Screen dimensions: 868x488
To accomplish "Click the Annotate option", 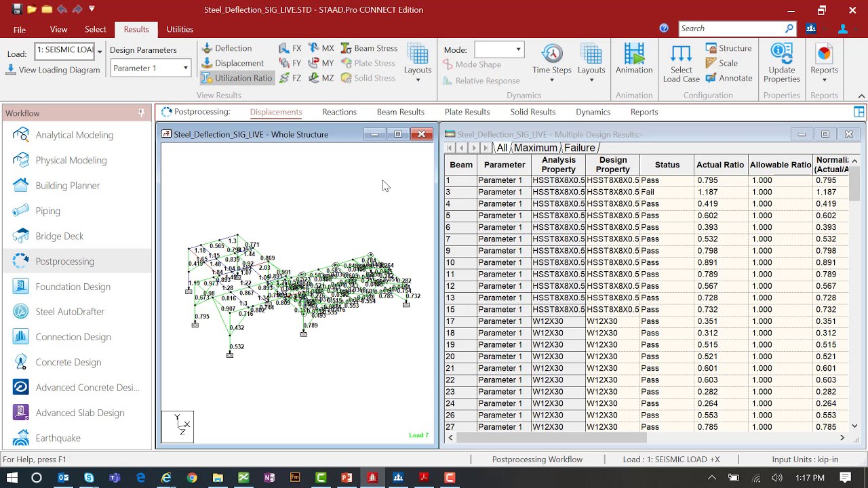I will pyautogui.click(x=729, y=78).
